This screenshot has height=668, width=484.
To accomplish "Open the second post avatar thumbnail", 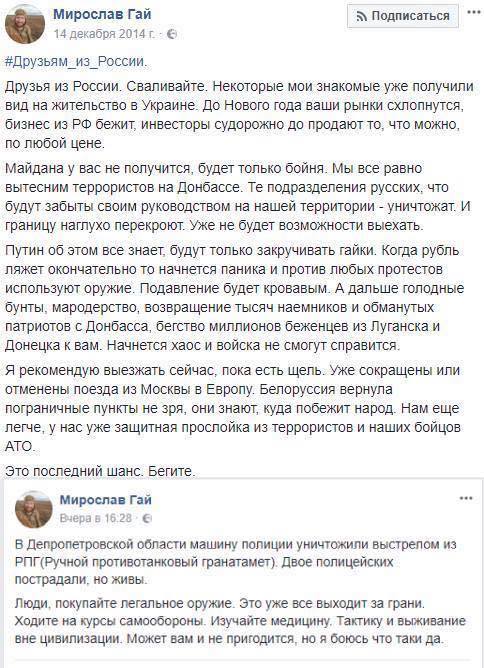I will pyautogui.click(x=34, y=509).
